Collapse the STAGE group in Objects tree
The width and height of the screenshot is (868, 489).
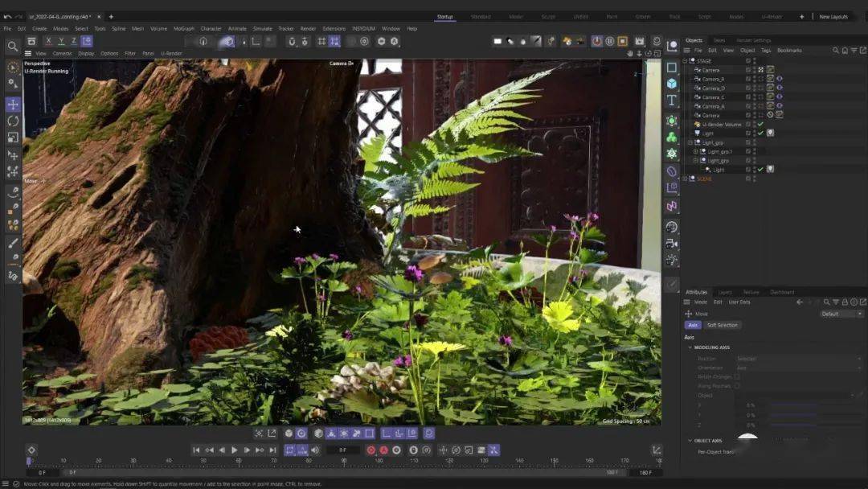[686, 61]
